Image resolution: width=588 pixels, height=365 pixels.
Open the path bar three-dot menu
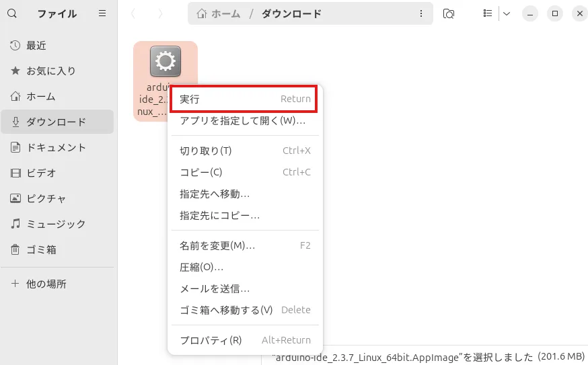[421, 13]
